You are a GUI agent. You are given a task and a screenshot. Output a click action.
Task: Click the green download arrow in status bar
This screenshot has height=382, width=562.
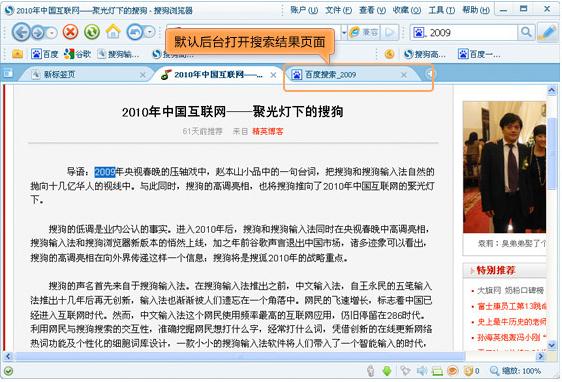click(x=387, y=371)
